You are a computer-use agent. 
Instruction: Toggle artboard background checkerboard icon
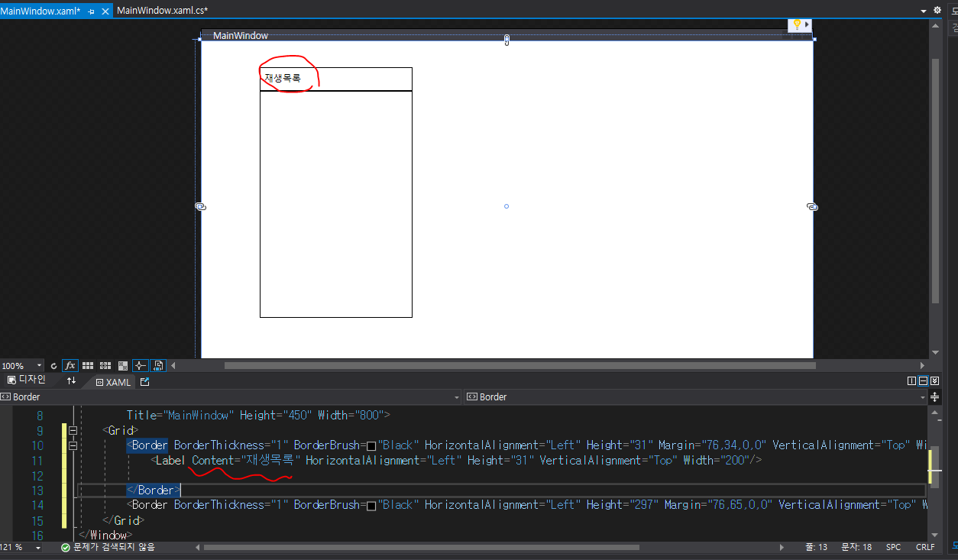(122, 365)
